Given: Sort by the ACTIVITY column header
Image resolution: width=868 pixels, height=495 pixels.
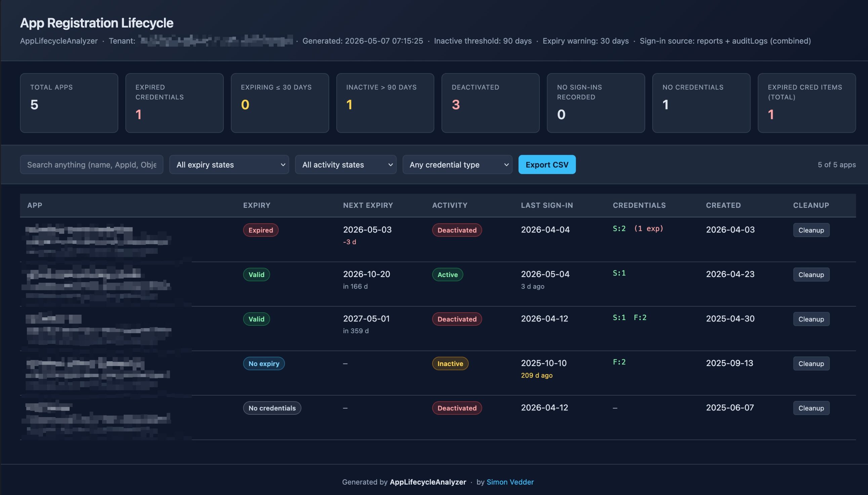Looking at the screenshot, I should [x=450, y=205].
